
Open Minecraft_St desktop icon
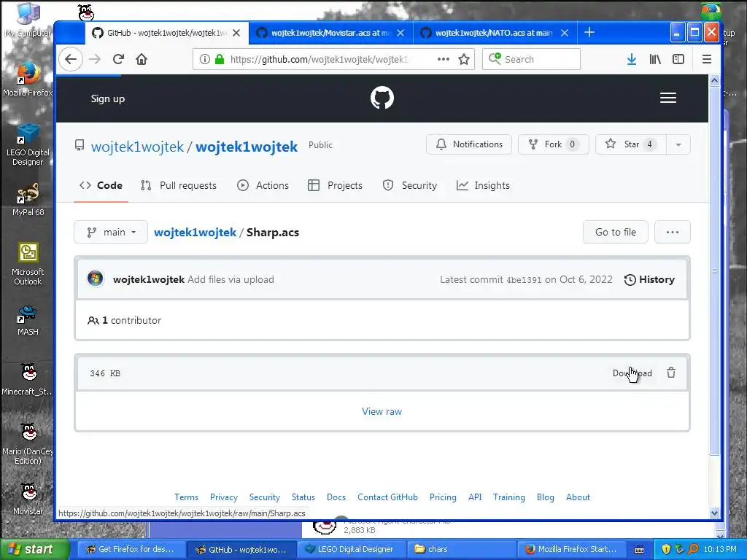[x=28, y=379]
